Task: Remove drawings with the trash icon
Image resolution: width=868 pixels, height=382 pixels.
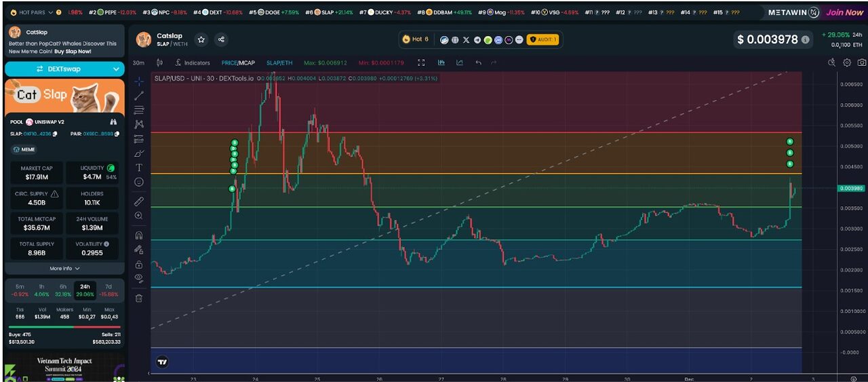Action: pyautogui.click(x=139, y=298)
